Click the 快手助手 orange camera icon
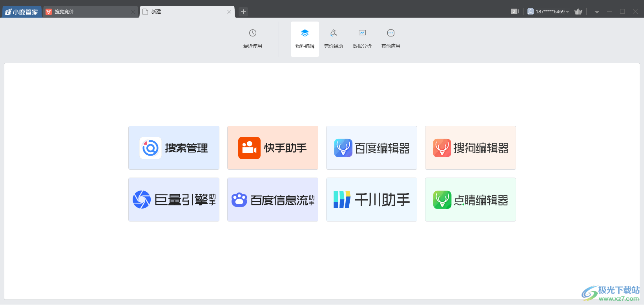This screenshot has height=305, width=644. [249, 148]
